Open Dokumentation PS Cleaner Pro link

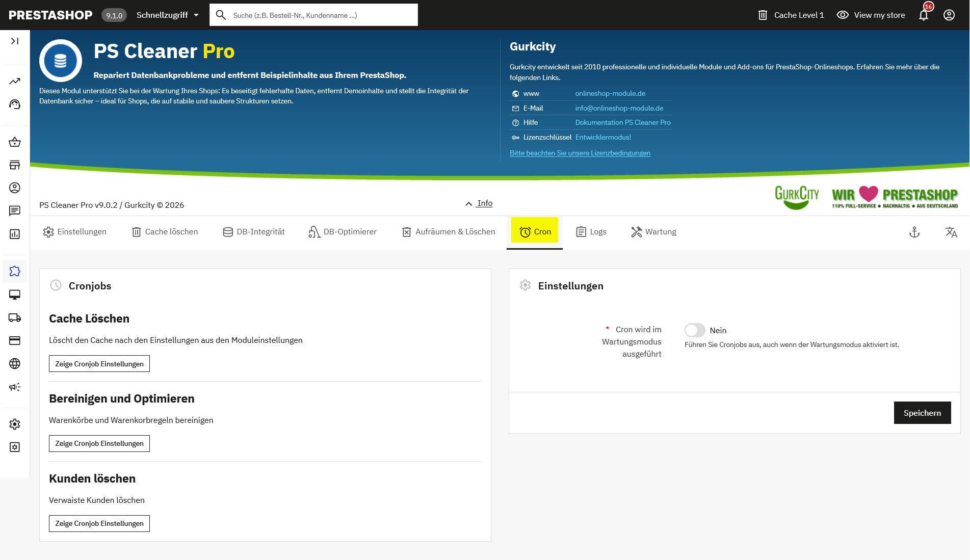(x=623, y=122)
